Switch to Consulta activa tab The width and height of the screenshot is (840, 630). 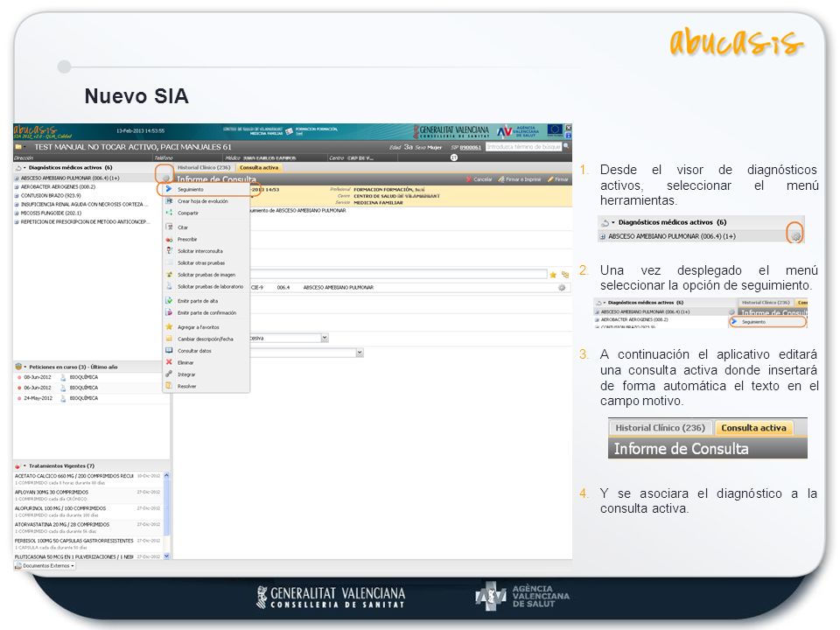[x=259, y=168]
